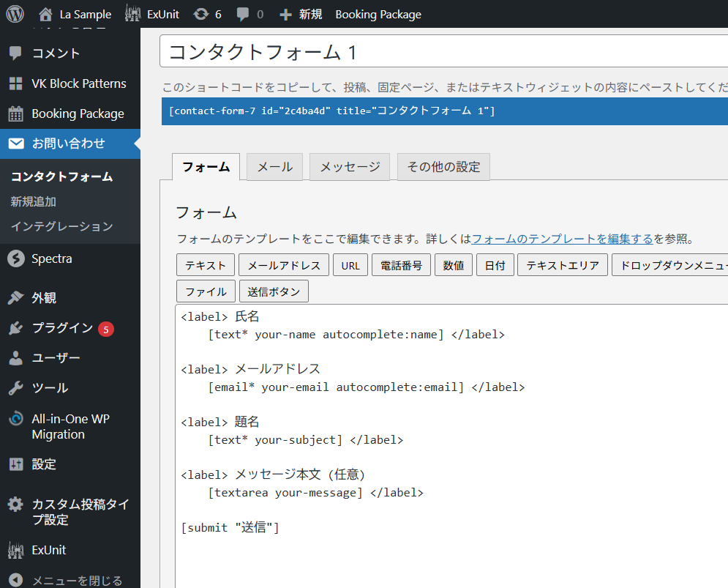Insert a テキスト tag
This screenshot has height=588, width=728.
pos(206,265)
